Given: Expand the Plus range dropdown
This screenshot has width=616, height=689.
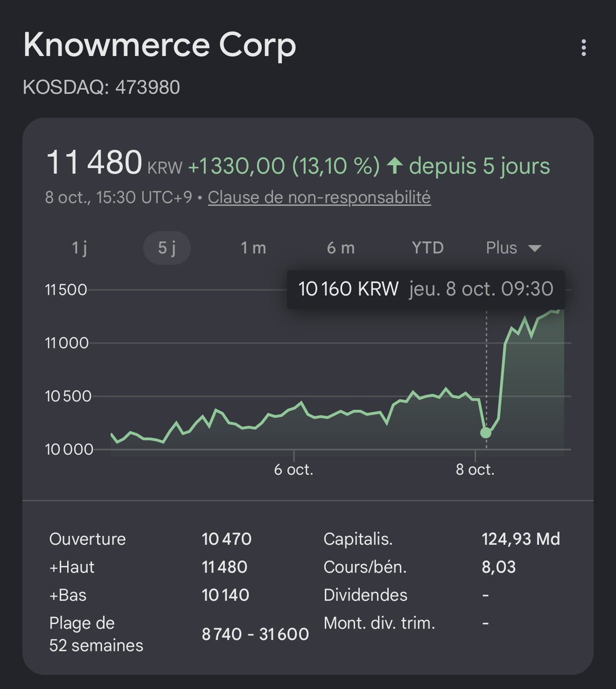Looking at the screenshot, I should pos(513,248).
